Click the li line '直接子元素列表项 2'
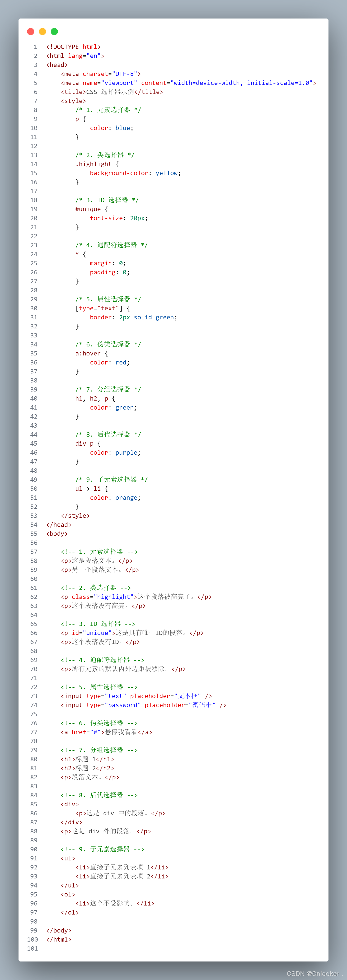 tap(122, 876)
